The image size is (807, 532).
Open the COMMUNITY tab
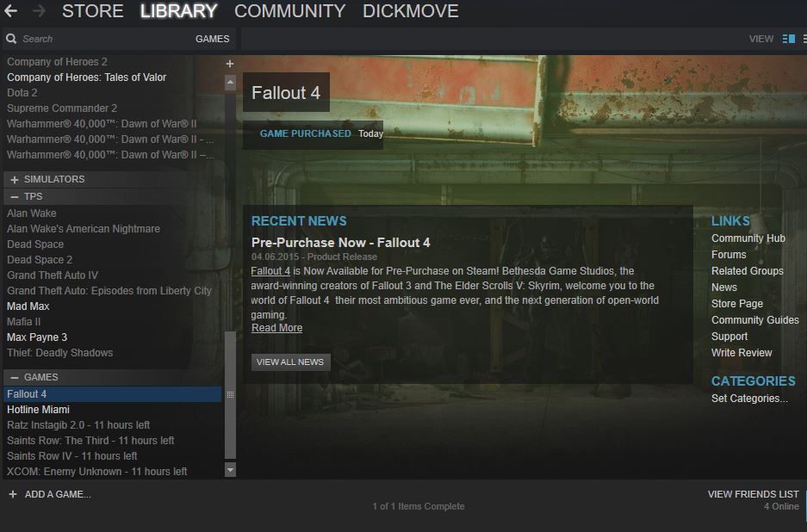tap(289, 11)
